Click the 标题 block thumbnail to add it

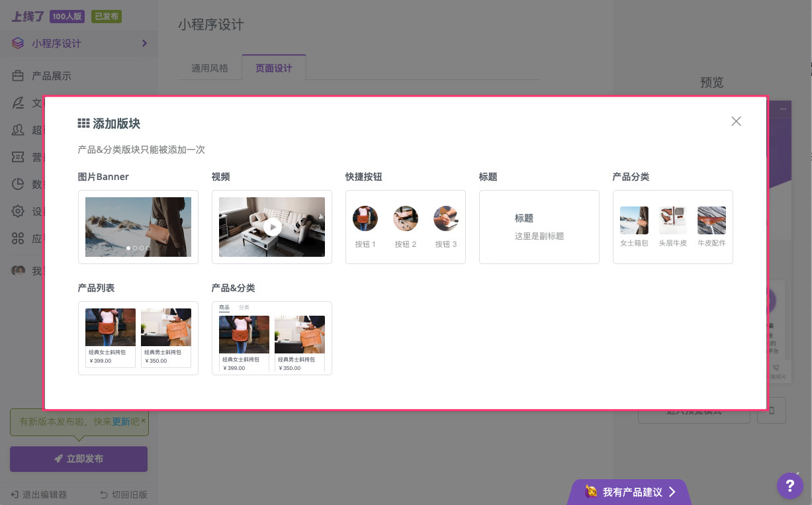[x=539, y=226]
